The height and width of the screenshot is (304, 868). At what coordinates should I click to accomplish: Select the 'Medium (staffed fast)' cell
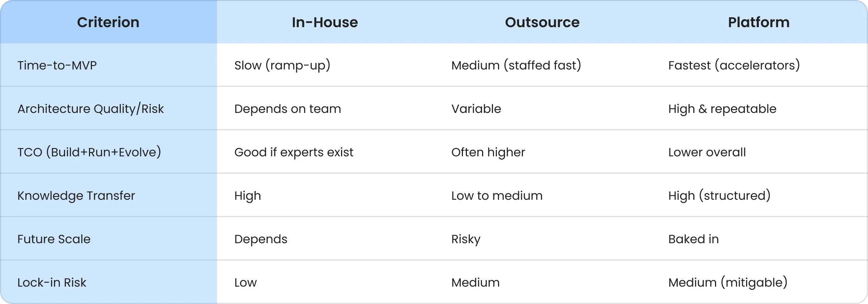[516, 66]
